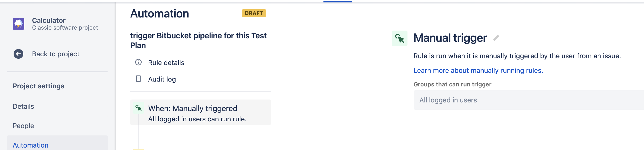Open Rule details
Screen dimensions: 644x150
point(166,63)
